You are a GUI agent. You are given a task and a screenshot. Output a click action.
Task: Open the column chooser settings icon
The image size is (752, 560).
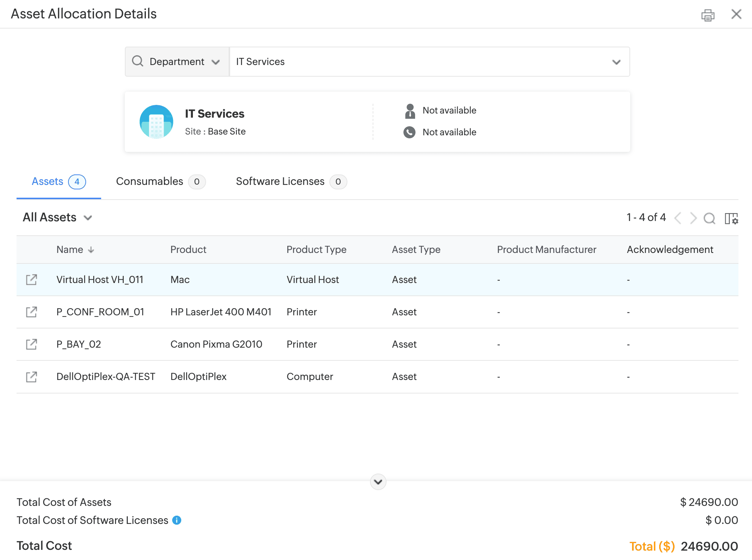(x=731, y=218)
